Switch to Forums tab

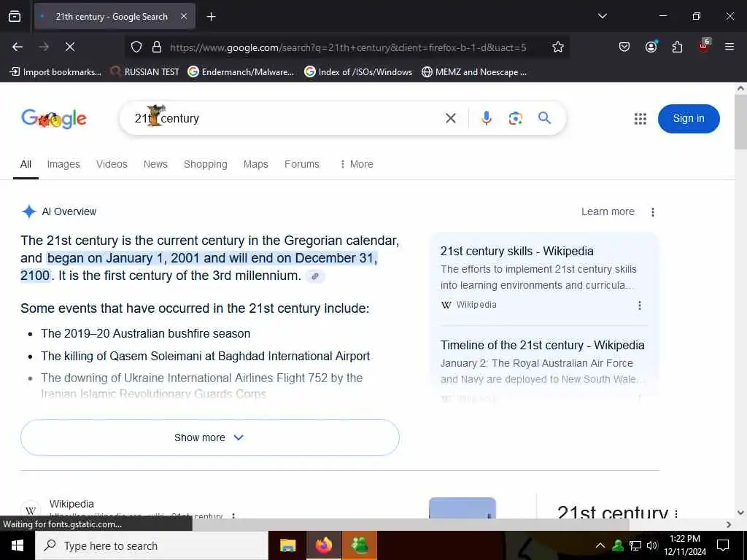point(301,164)
